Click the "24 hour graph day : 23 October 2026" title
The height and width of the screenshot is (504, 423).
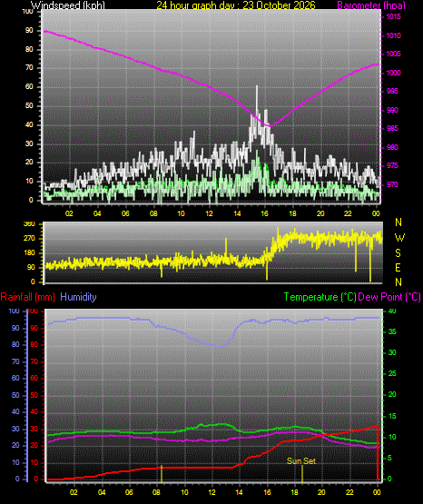pos(236,5)
